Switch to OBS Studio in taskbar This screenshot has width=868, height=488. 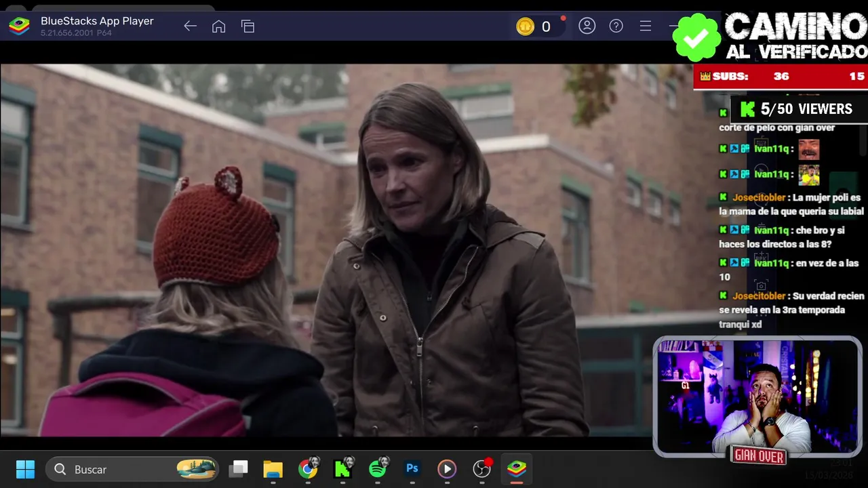click(481, 469)
